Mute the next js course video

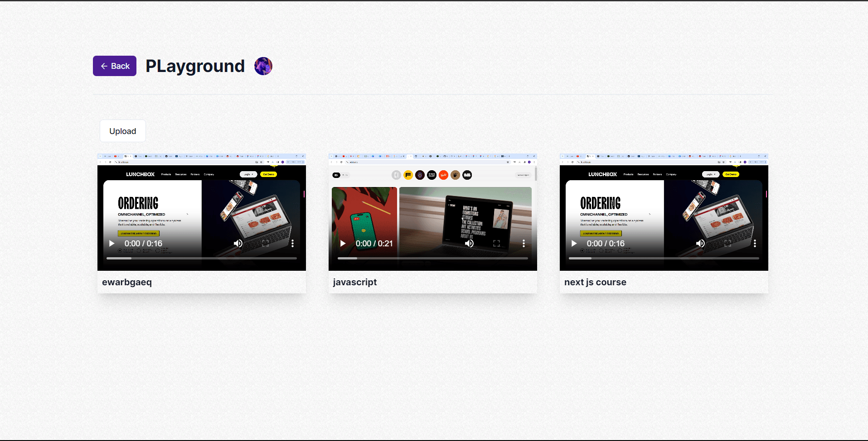click(x=700, y=244)
